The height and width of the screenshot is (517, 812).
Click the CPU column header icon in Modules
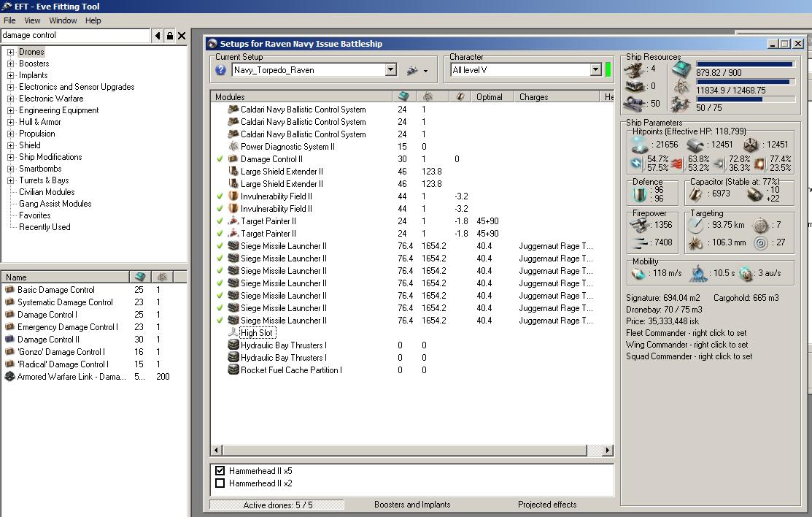[x=403, y=96]
